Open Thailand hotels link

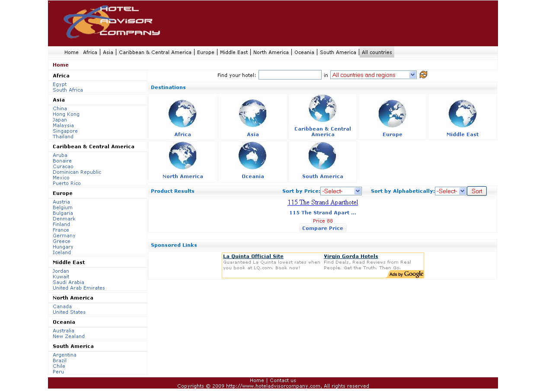click(63, 137)
